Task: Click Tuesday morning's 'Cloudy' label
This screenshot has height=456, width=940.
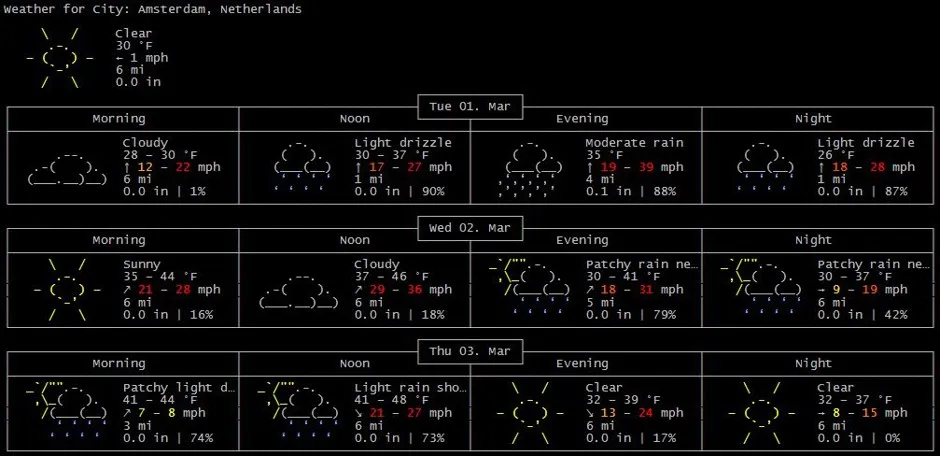Action: (x=146, y=143)
